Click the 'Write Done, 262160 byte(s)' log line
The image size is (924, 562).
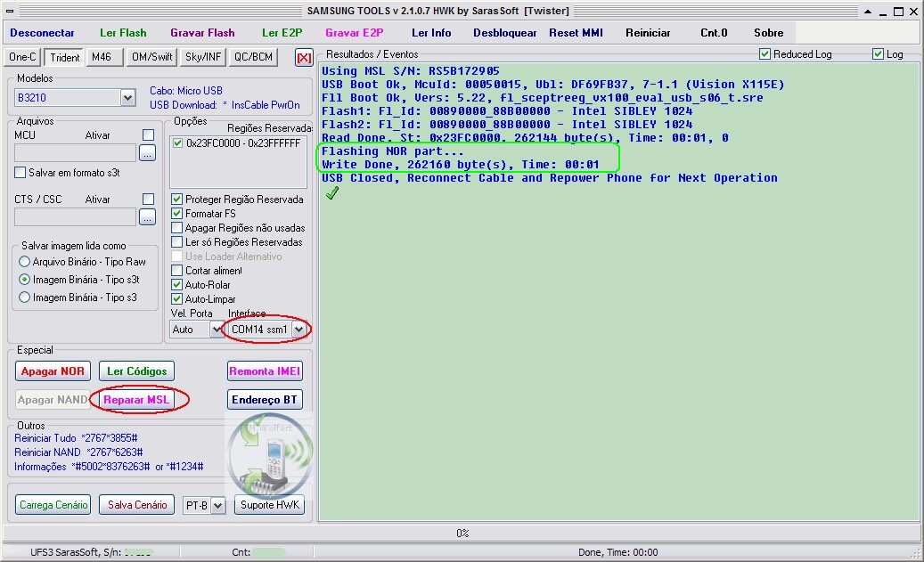point(461,165)
